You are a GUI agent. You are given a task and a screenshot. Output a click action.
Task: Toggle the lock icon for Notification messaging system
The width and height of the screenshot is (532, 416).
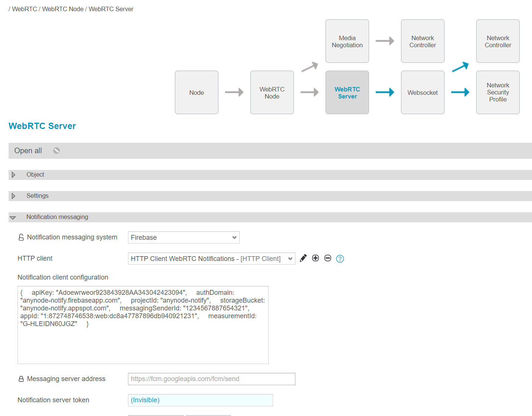(x=21, y=237)
